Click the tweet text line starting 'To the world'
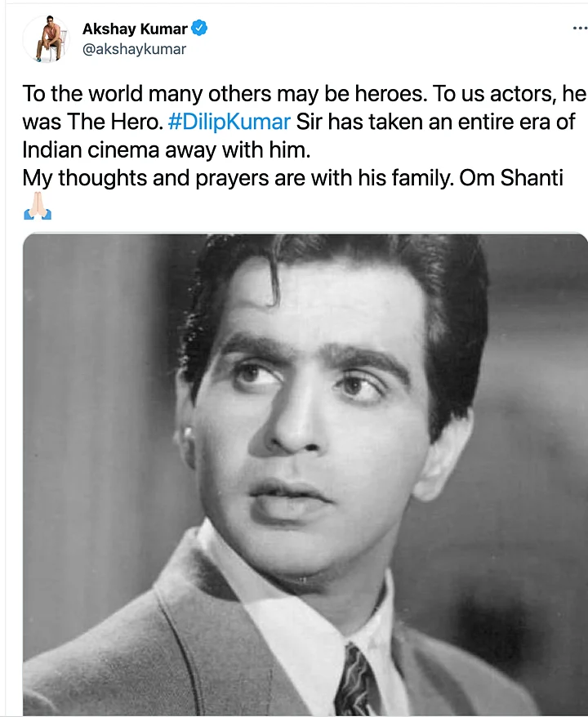The image size is (588, 717). click(304, 94)
